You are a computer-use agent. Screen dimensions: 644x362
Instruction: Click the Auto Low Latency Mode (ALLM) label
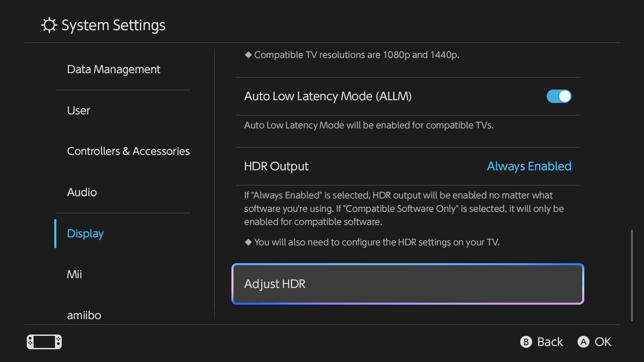[x=328, y=96]
